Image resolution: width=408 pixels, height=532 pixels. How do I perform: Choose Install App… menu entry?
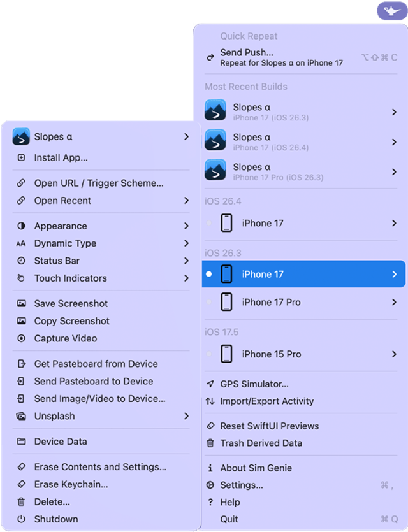tap(101, 157)
